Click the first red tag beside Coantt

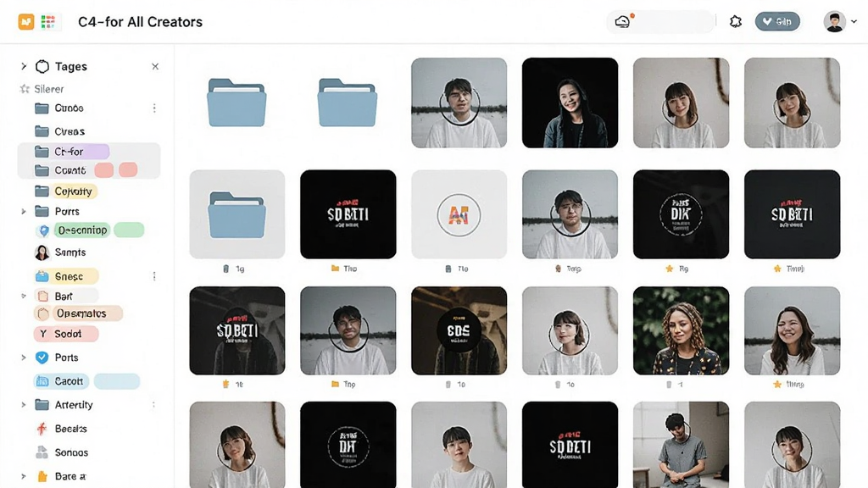point(104,169)
